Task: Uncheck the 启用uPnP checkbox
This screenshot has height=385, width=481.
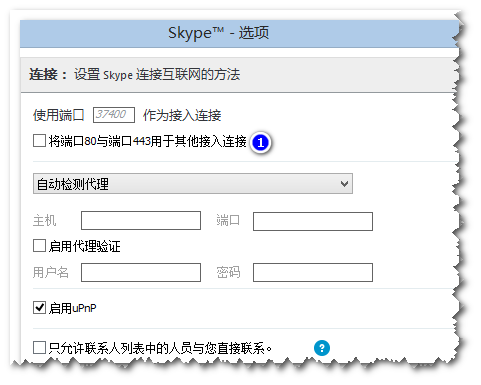Action: [x=39, y=307]
